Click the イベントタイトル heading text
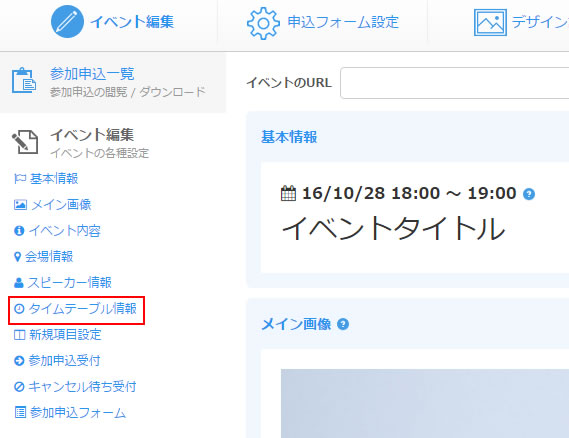Screen dimensions: 569x438 point(394,228)
